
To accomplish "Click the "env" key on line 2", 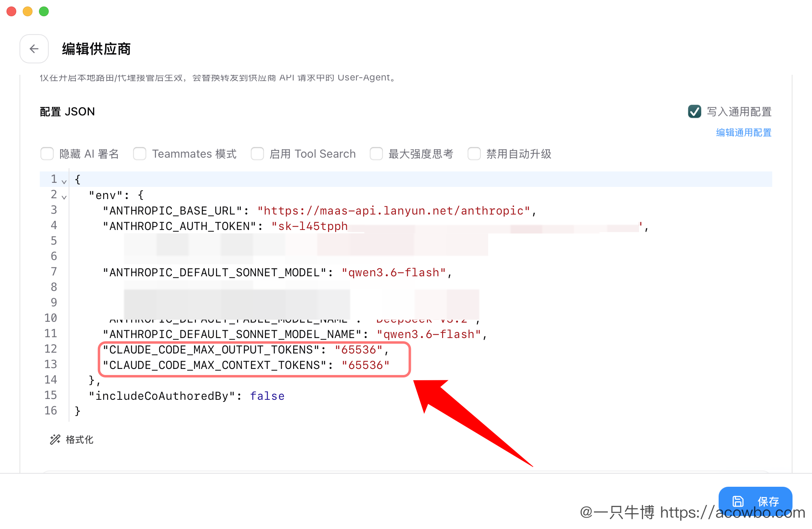I will coord(106,195).
